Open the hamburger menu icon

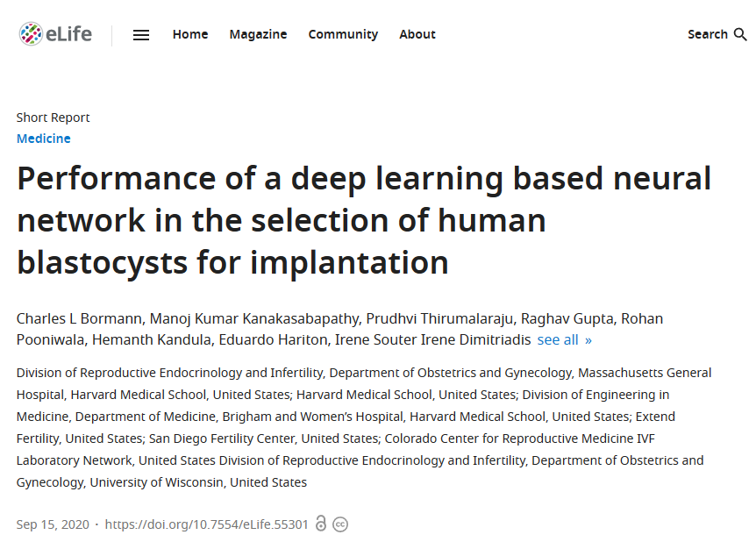pyautogui.click(x=141, y=35)
